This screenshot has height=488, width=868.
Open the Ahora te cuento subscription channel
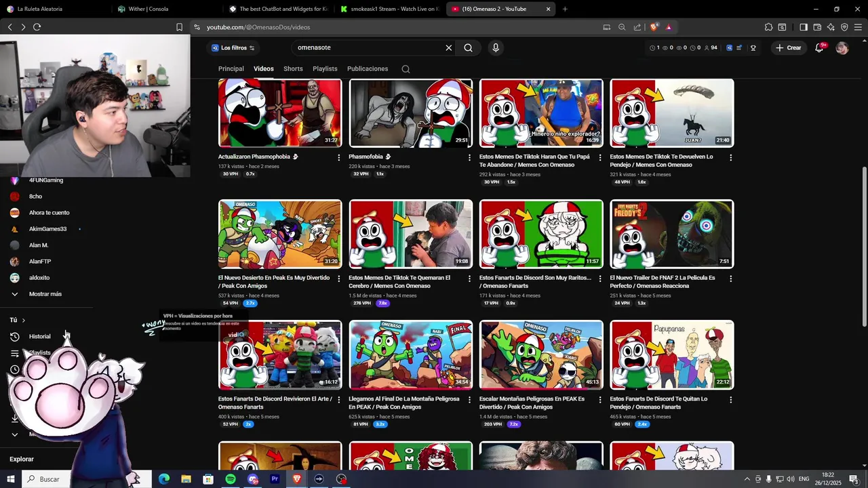click(x=49, y=213)
